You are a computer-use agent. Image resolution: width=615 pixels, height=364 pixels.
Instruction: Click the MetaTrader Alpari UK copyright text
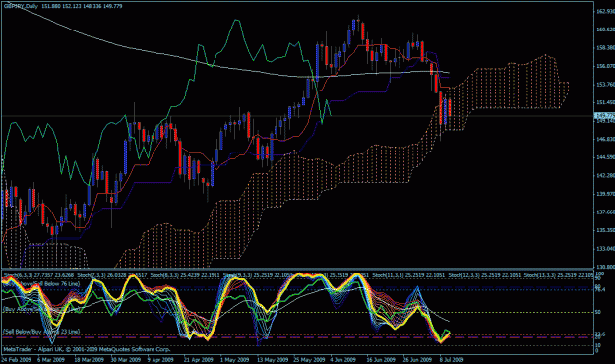(x=87, y=349)
